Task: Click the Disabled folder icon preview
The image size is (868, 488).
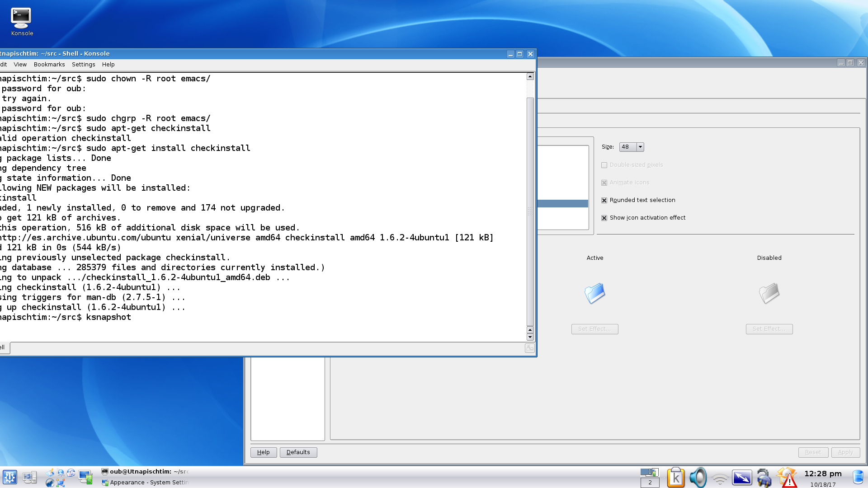Action: tap(769, 293)
